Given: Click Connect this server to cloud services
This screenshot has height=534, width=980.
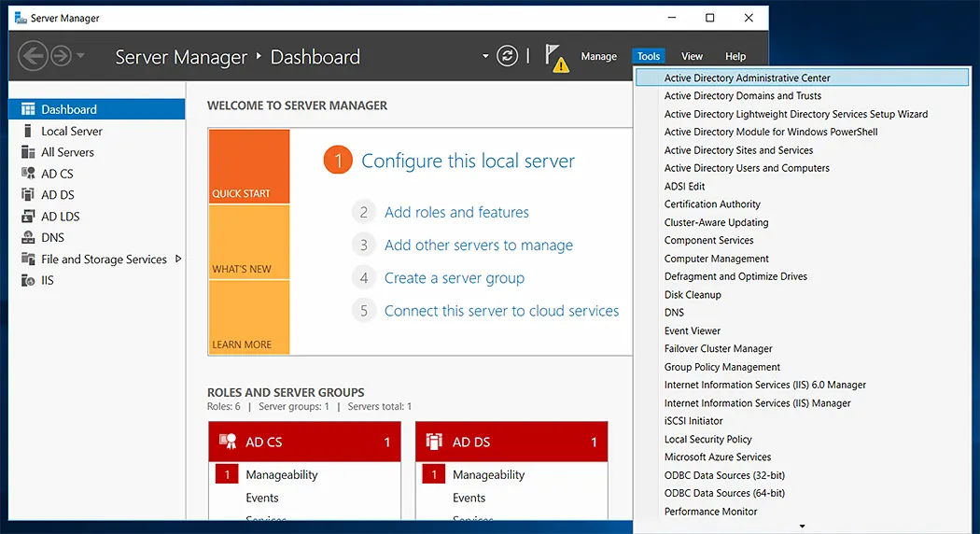Looking at the screenshot, I should [501, 311].
